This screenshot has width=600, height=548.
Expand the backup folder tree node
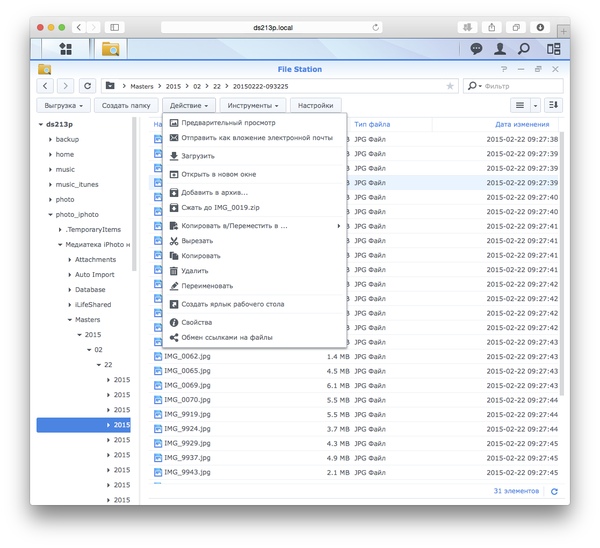(50, 140)
